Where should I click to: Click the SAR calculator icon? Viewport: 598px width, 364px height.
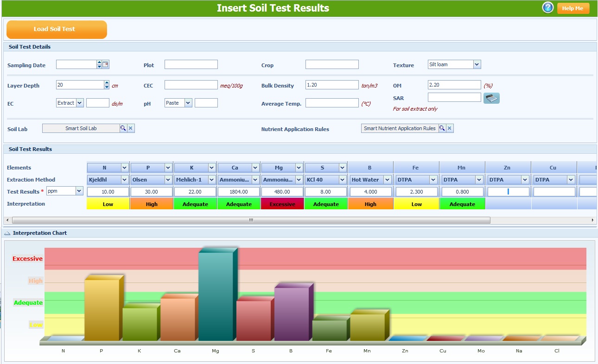491,98
